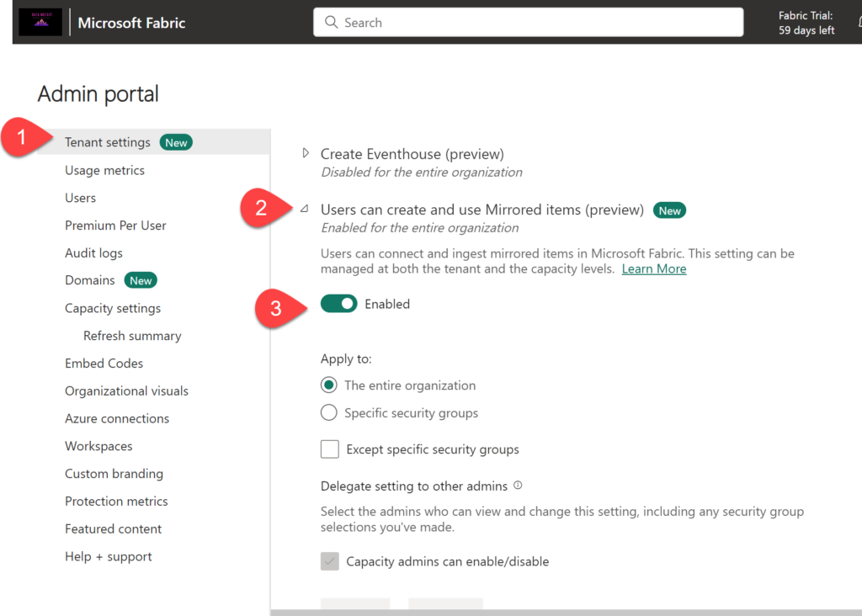Open Refresh summary
This screenshot has width=862, height=616.
[132, 336]
